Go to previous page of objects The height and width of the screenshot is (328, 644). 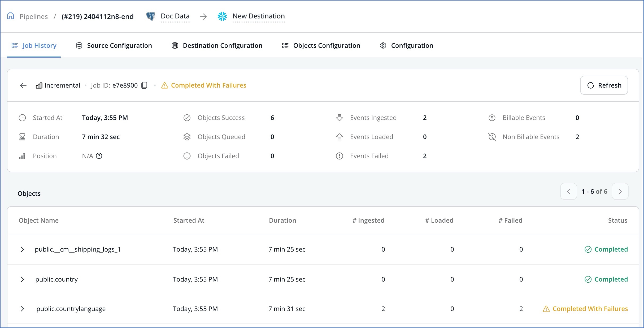568,191
